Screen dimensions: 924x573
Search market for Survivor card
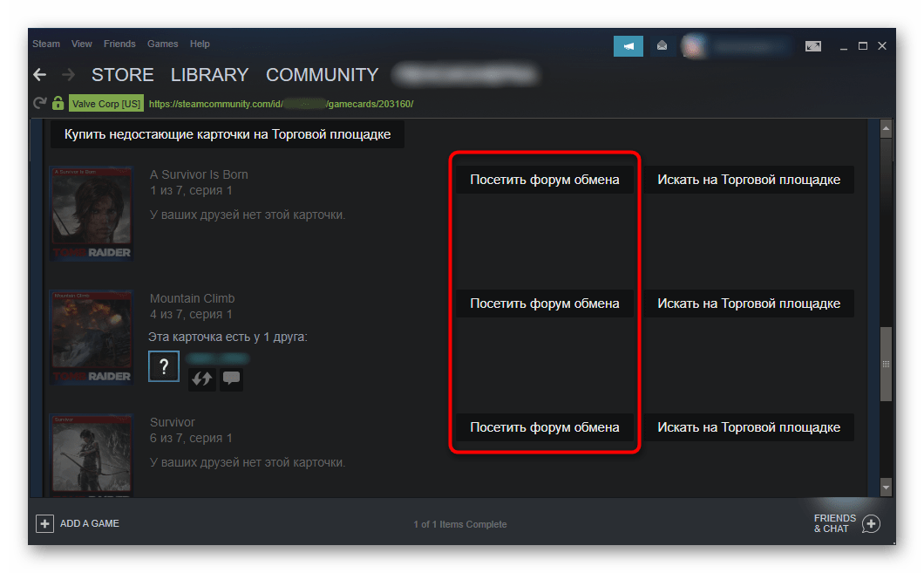749,427
